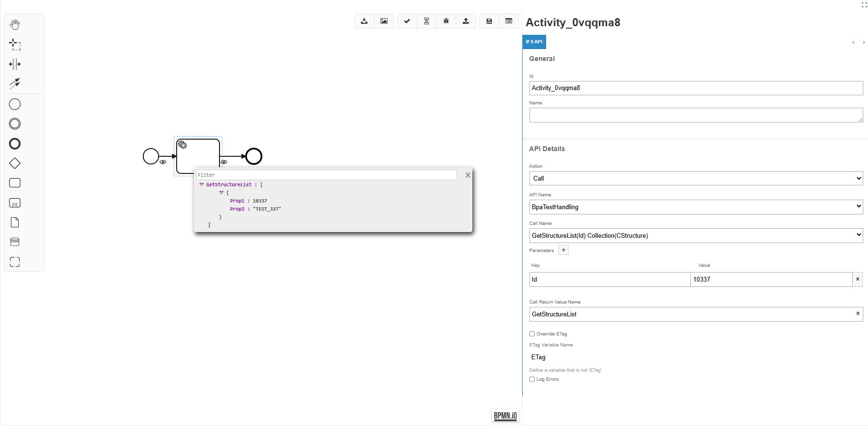Remove the Id parameter row
The width and height of the screenshot is (868, 426).
point(858,279)
